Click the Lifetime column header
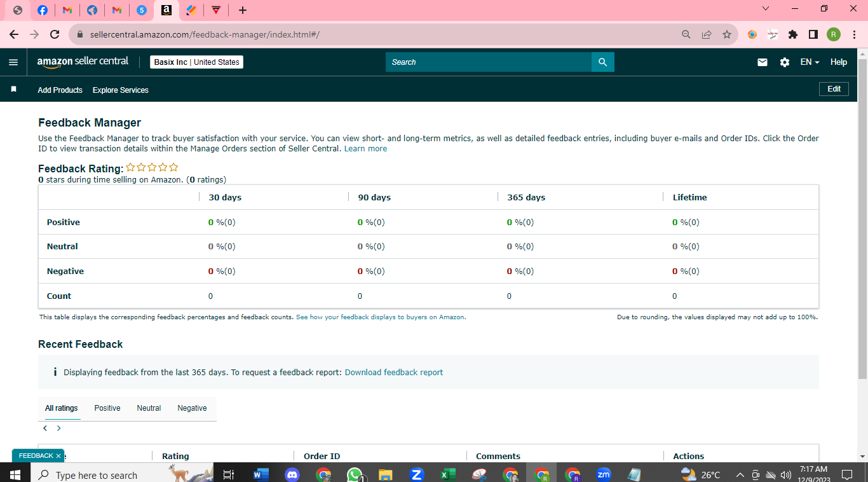868x482 pixels. [690, 198]
